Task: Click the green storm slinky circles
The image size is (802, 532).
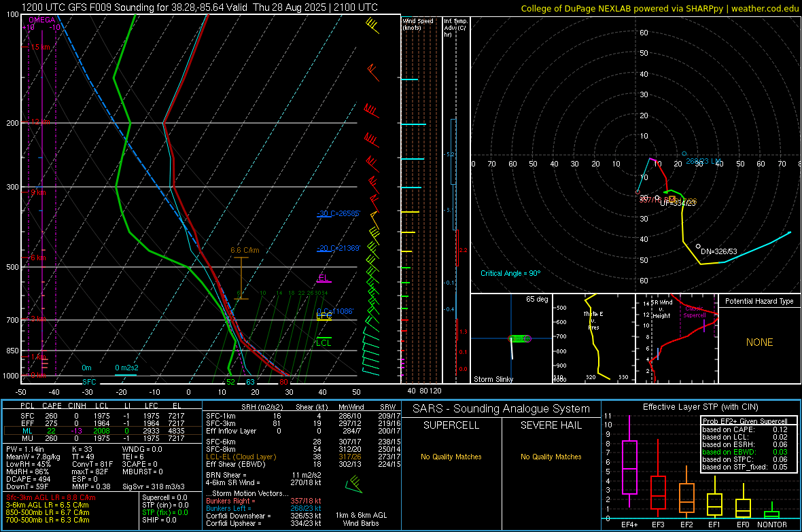Action: [x=520, y=338]
